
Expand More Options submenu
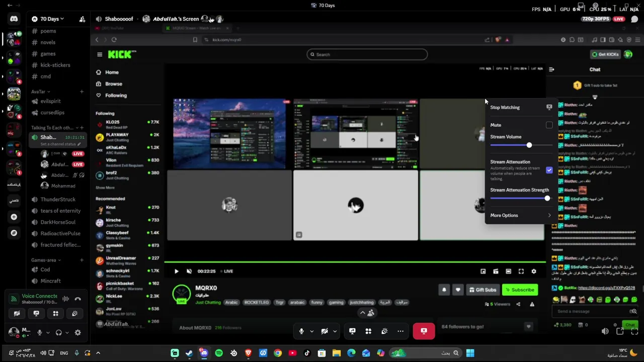click(520, 215)
